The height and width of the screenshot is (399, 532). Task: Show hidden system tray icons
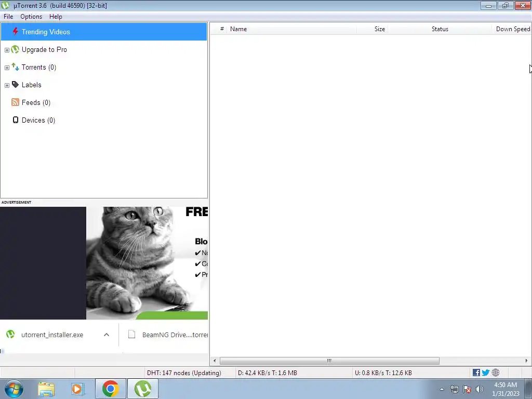(x=442, y=389)
